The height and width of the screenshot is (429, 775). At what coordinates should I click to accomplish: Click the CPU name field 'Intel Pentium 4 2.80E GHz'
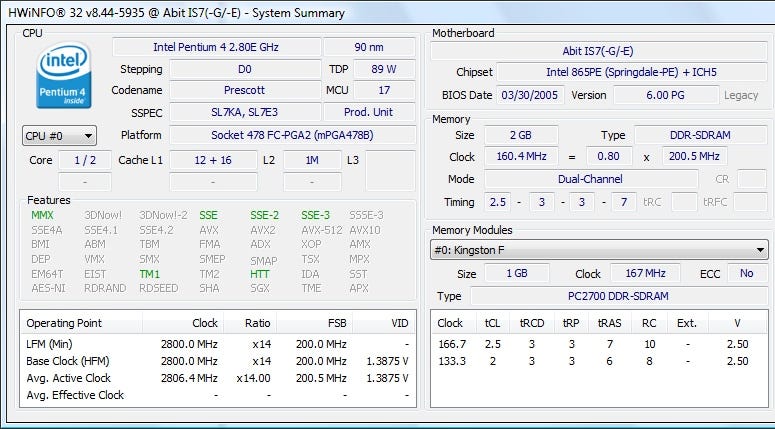pos(216,47)
